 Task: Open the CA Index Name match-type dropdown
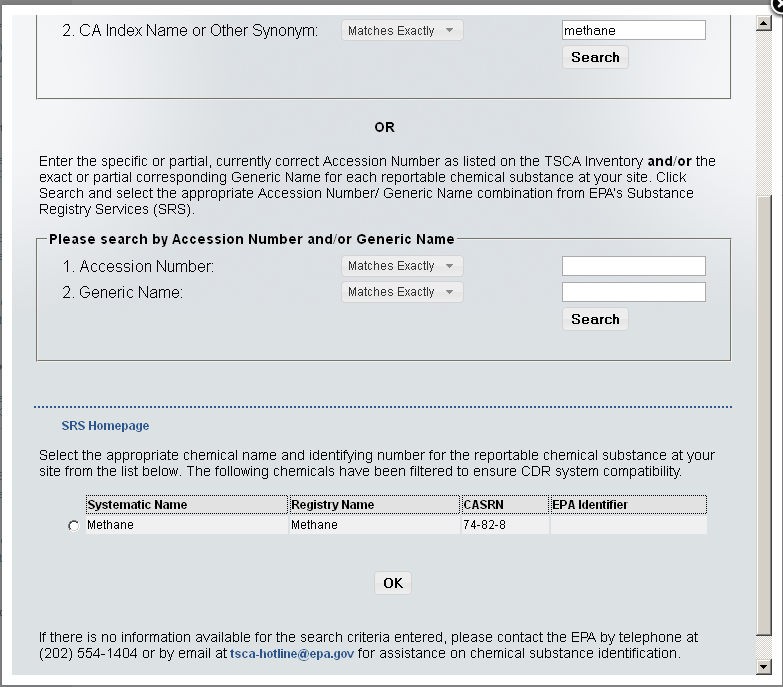click(x=401, y=31)
